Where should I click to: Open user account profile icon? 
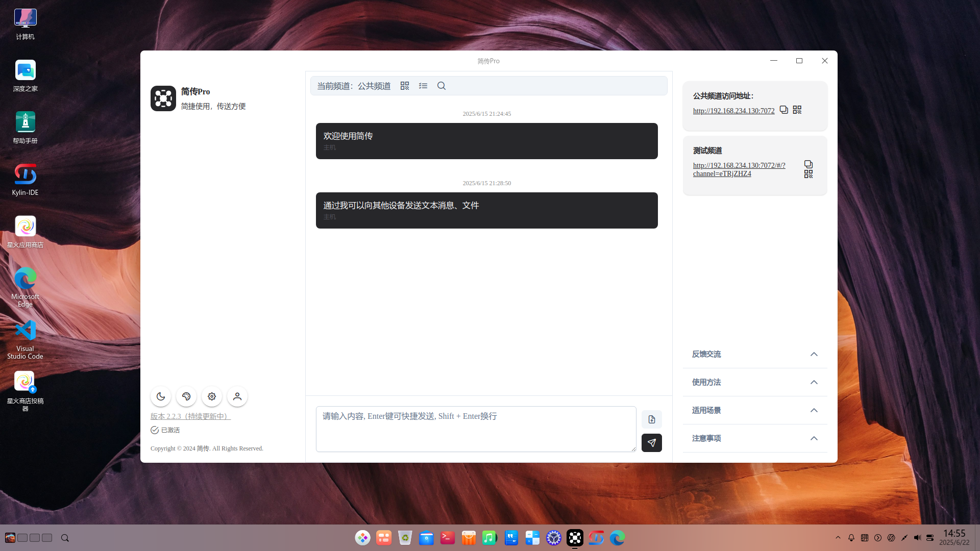click(x=237, y=396)
